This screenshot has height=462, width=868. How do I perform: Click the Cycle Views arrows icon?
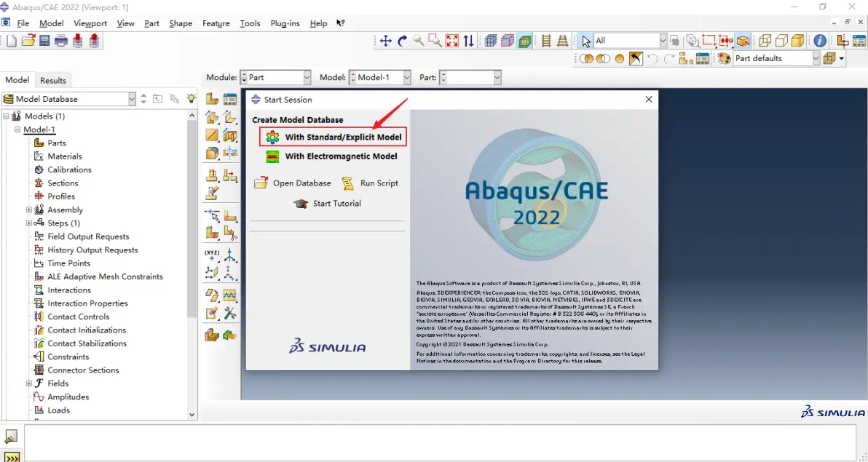[468, 41]
